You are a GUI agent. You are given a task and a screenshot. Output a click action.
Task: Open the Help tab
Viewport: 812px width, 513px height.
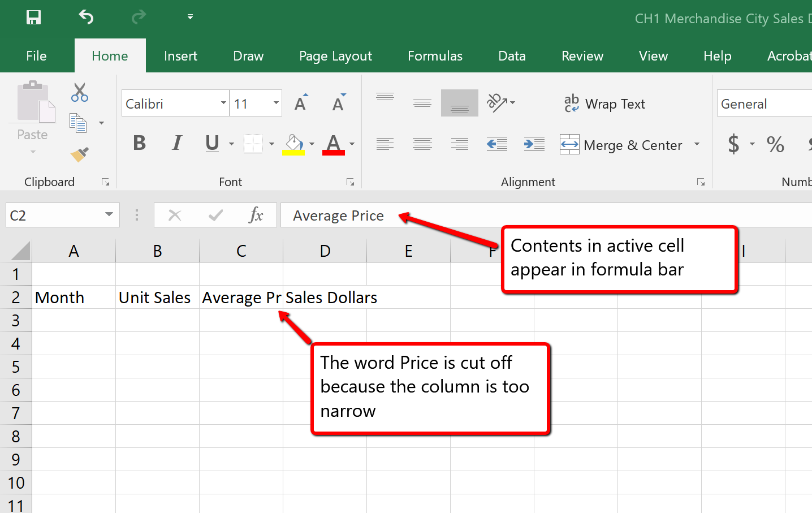click(x=717, y=56)
